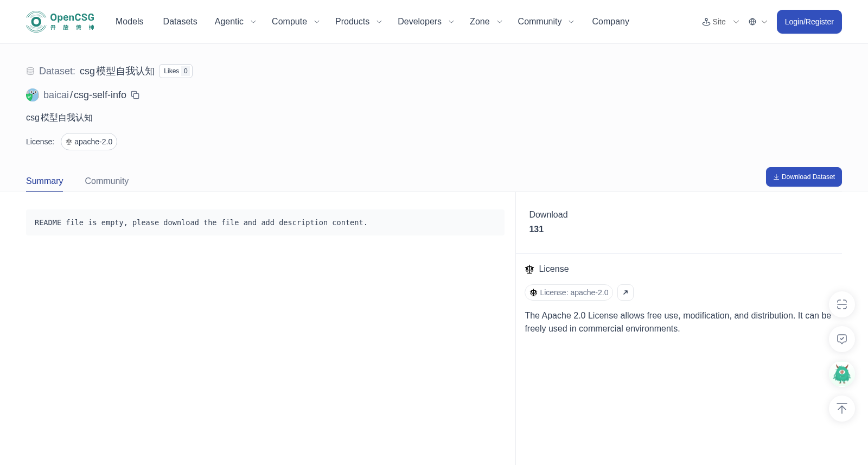Expand the Agentic menu
Viewport: 868px width, 465px height.
tap(235, 22)
